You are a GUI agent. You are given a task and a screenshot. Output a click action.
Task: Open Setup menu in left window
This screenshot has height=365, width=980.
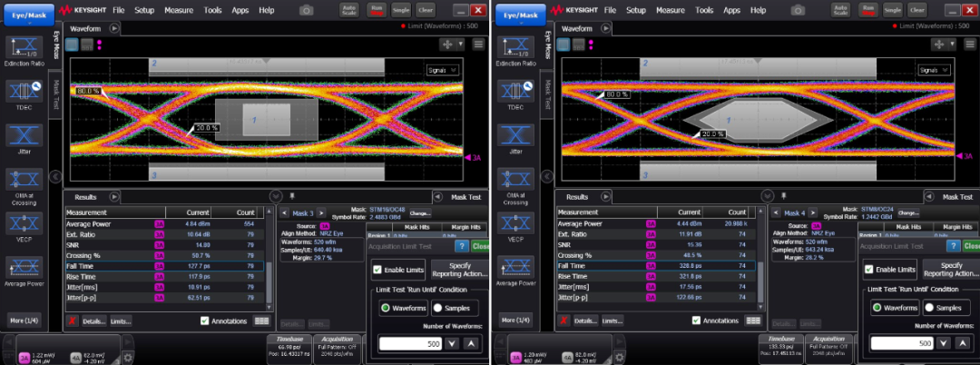point(144,10)
